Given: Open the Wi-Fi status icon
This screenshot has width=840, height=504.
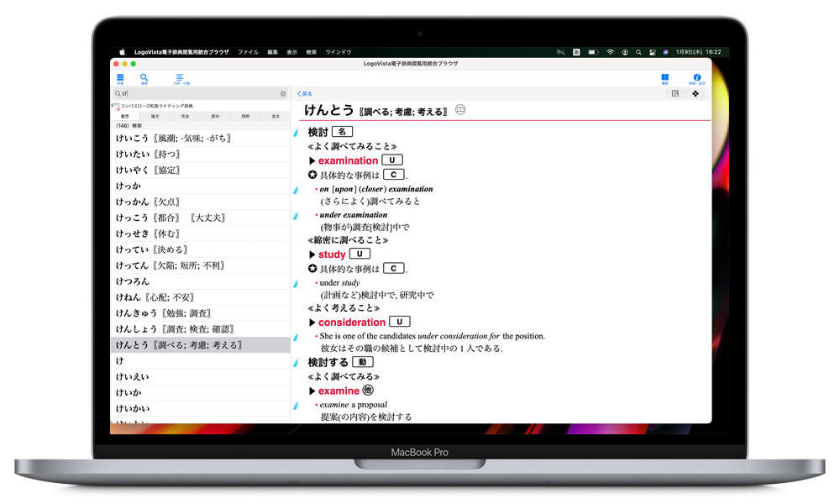Looking at the screenshot, I should [x=610, y=52].
